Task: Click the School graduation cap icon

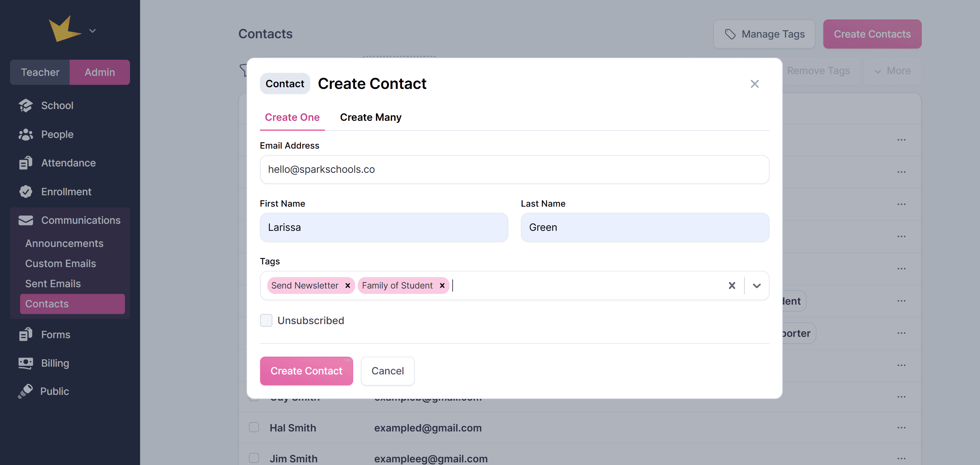Action: tap(25, 105)
